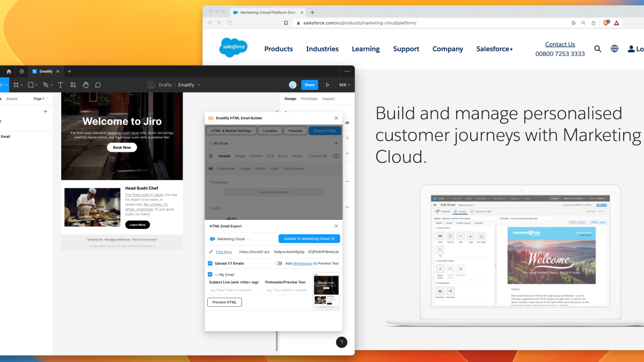Image resolution: width=644 pixels, height=362 pixels.
Task: Select the Pen tool in Figma
Action: [x=47, y=85]
